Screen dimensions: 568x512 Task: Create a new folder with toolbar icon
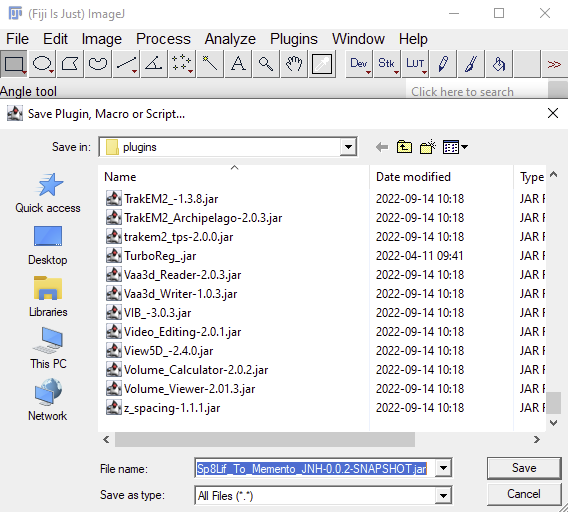427,147
